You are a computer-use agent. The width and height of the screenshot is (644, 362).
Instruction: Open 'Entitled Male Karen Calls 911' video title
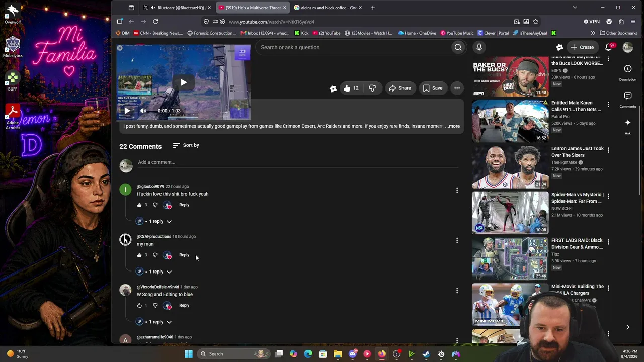click(576, 106)
